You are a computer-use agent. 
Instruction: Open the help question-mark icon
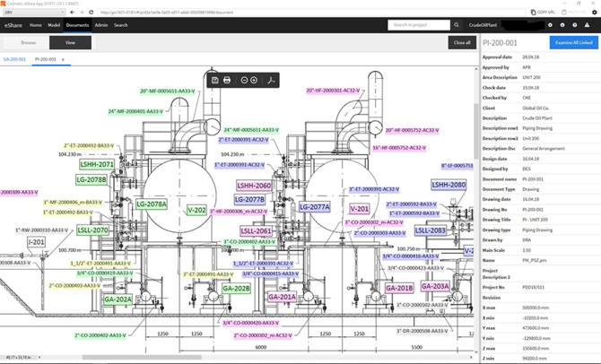coord(575,25)
